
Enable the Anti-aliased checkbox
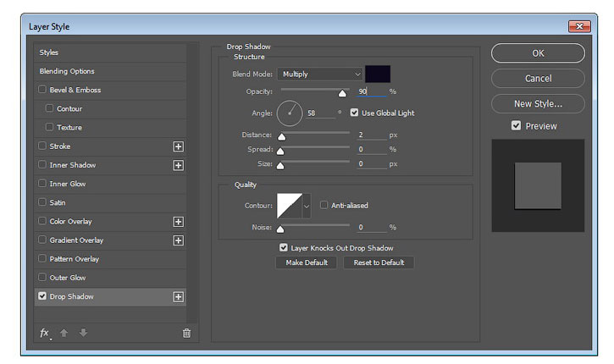click(324, 205)
